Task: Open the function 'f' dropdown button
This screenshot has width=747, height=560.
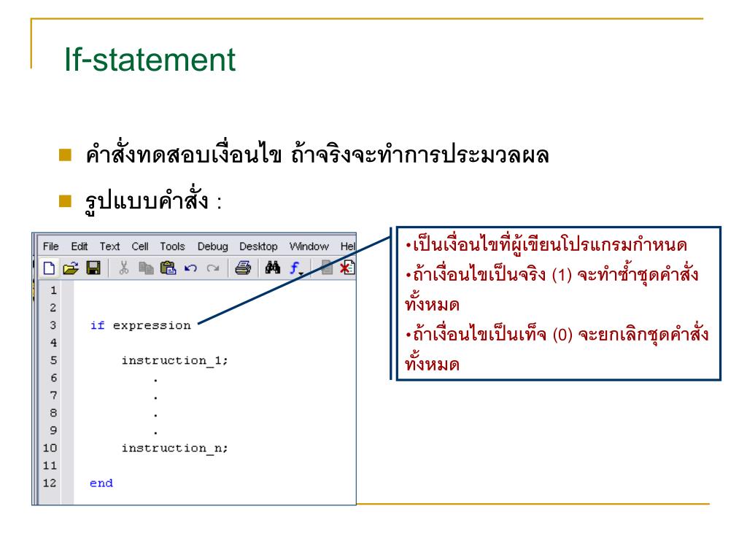Action: coord(296,268)
